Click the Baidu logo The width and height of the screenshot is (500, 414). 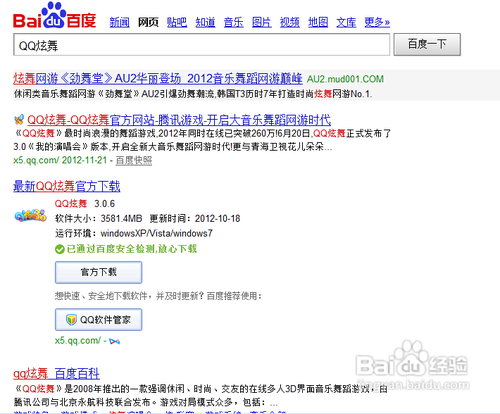coord(55,16)
